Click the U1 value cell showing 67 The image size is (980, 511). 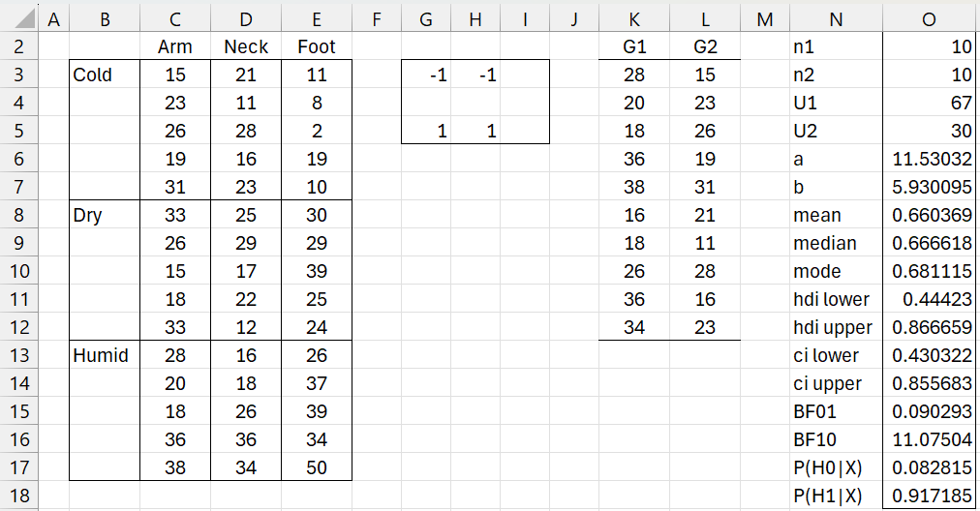pos(931,103)
